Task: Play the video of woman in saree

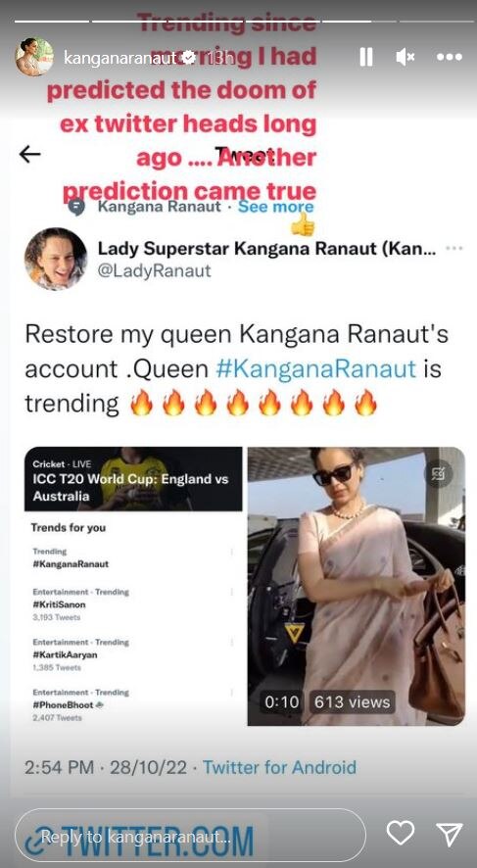Action: coord(356,586)
